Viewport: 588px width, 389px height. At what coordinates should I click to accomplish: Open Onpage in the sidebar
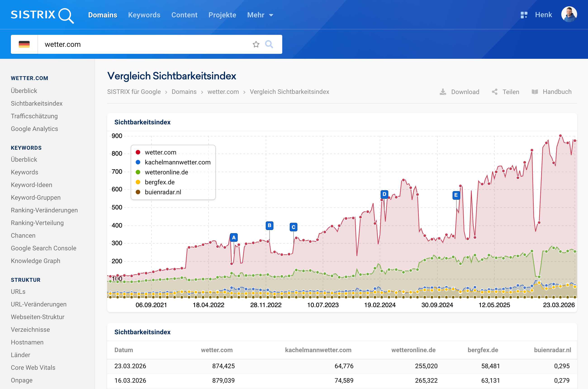[21, 380]
